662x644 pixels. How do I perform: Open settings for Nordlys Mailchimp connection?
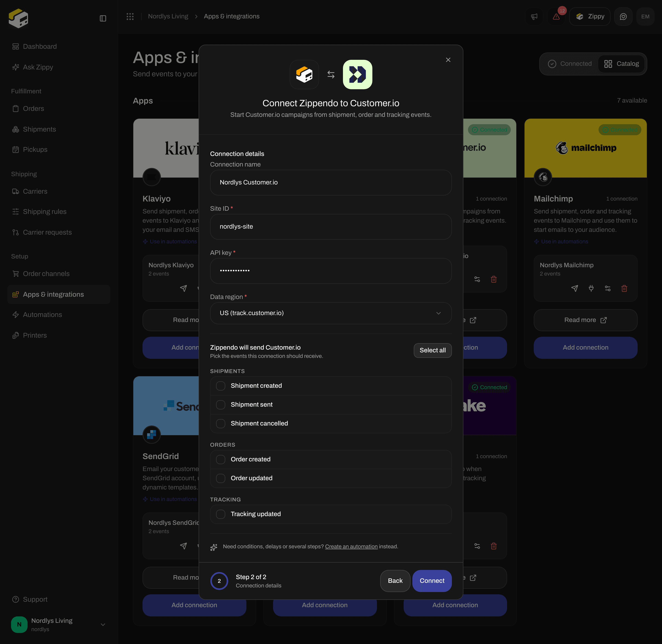(608, 288)
